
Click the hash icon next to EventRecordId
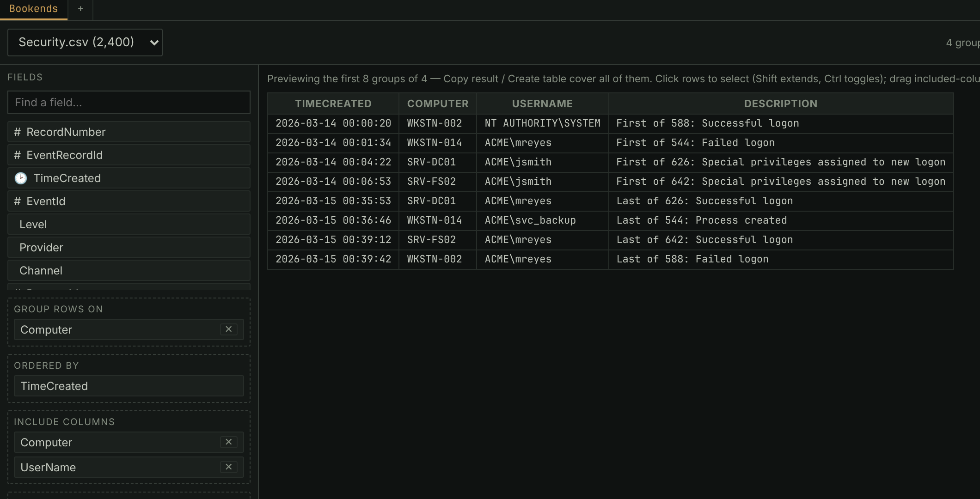pyautogui.click(x=18, y=155)
